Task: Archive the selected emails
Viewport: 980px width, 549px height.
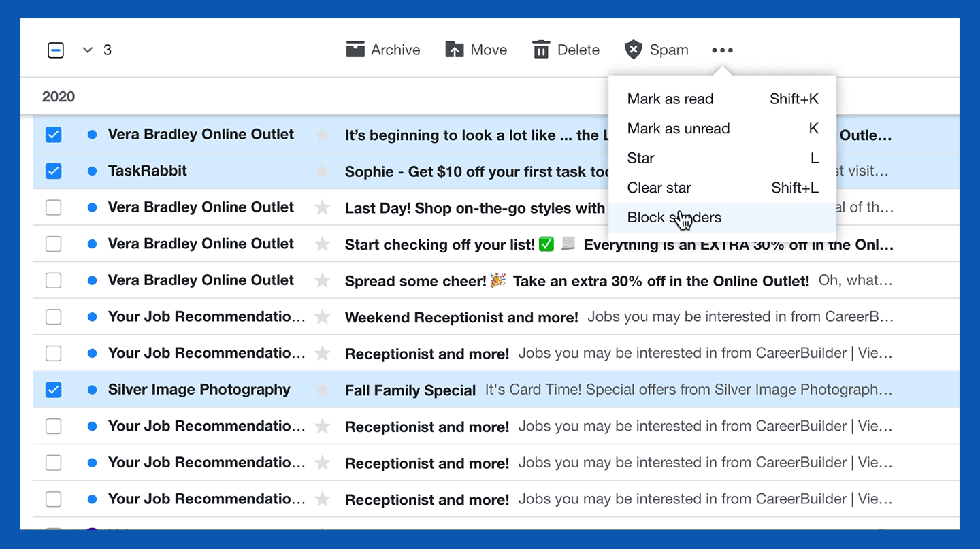Action: coord(383,49)
